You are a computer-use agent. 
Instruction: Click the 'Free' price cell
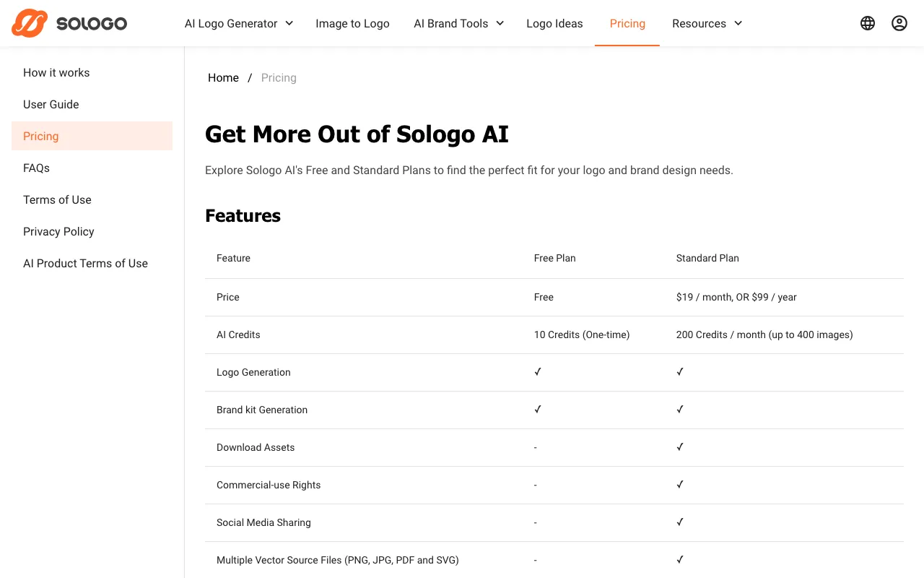click(544, 297)
